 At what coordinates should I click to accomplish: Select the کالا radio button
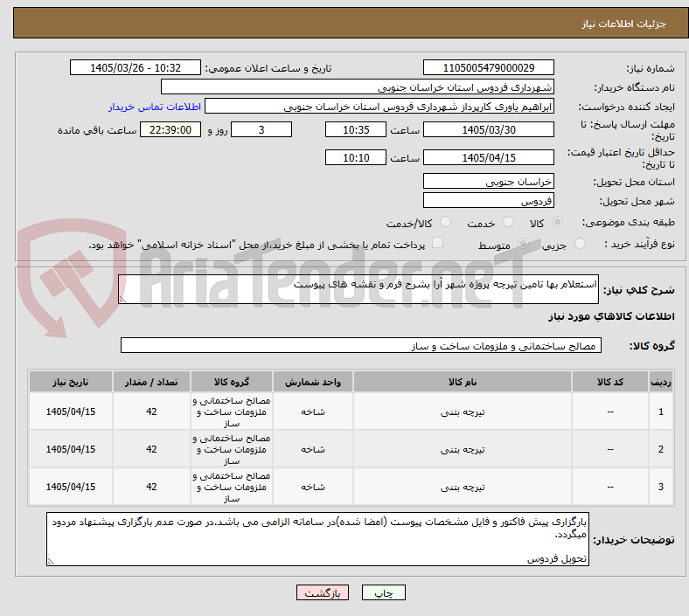tap(557, 222)
